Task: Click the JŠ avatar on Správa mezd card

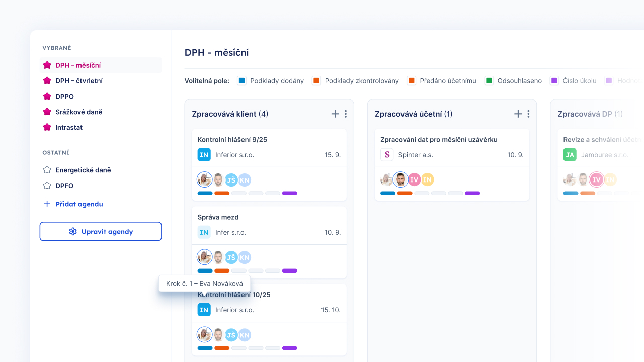Action: [x=231, y=258]
